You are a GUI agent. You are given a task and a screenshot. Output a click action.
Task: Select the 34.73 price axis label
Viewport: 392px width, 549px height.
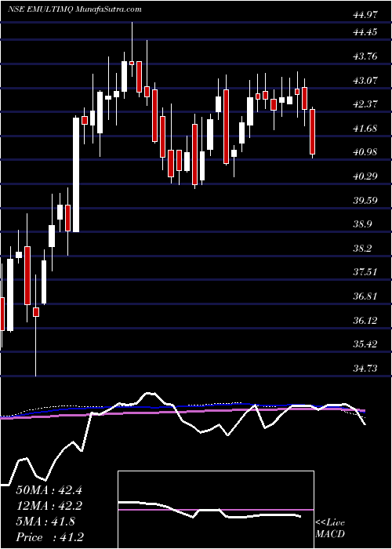pyautogui.click(x=365, y=369)
